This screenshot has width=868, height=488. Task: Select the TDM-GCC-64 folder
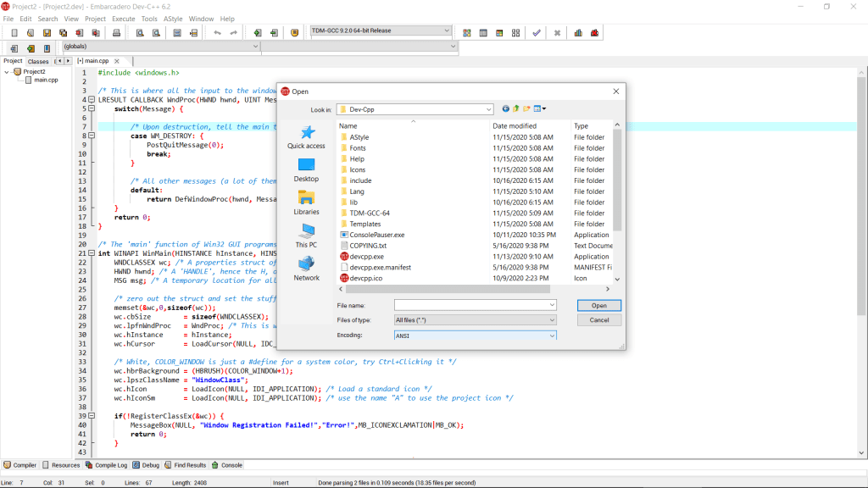tap(370, 213)
